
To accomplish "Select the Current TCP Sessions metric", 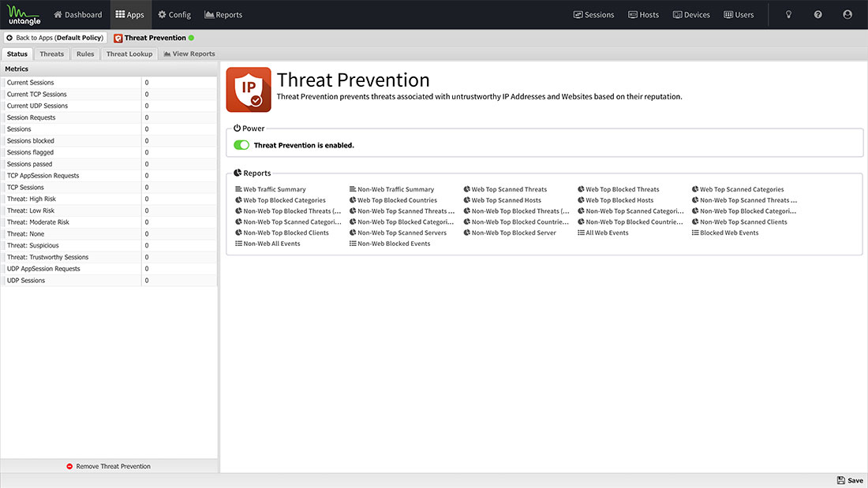I will pyautogui.click(x=109, y=94).
